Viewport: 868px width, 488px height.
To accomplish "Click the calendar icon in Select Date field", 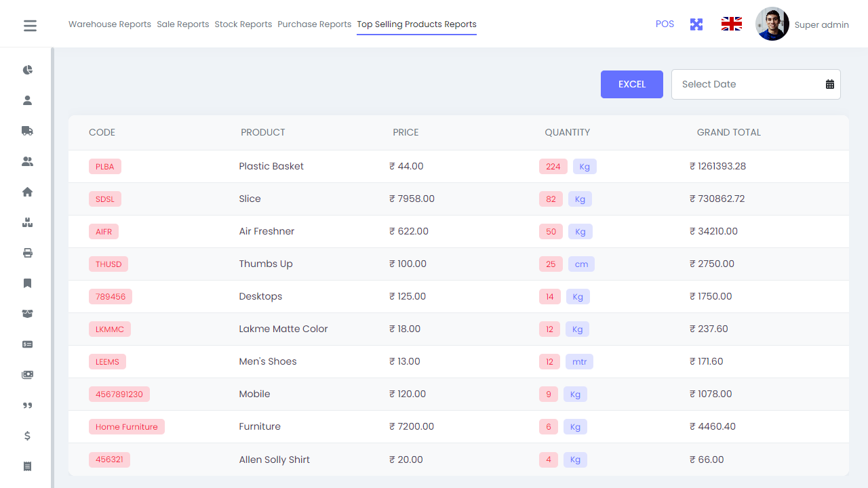I will click(x=829, y=83).
